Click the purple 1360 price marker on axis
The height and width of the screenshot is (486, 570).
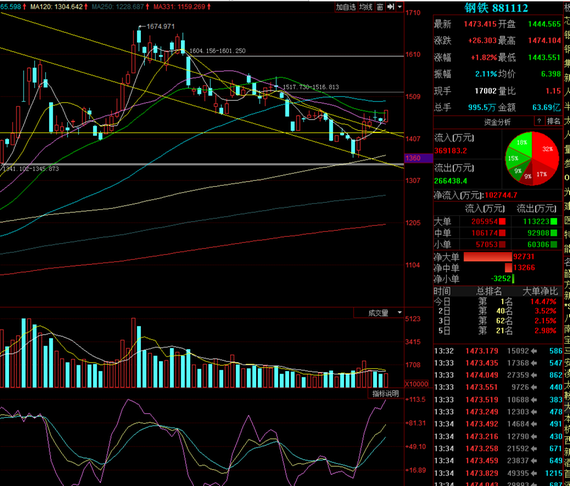[x=418, y=158]
